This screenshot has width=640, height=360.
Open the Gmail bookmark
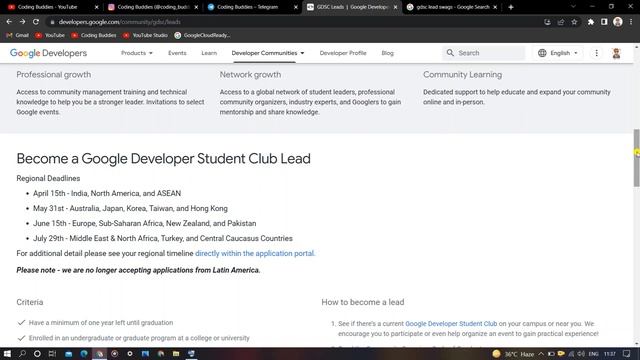[x=18, y=36]
